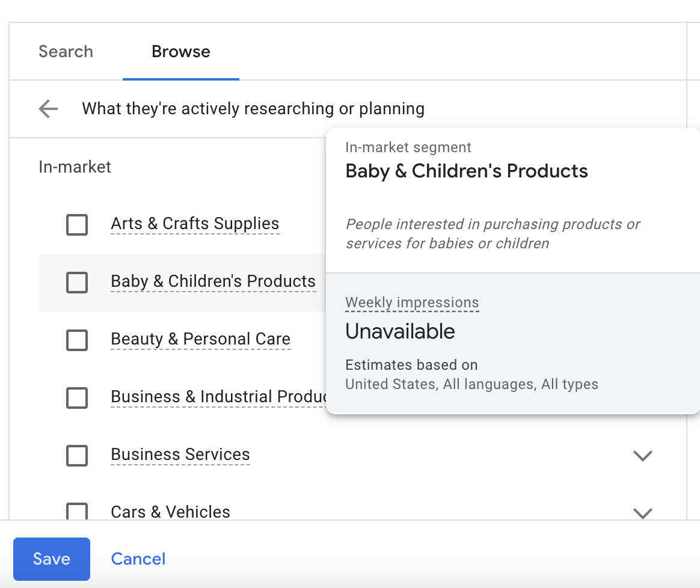Switch to the Search tab
Image resolution: width=700 pixels, height=588 pixels.
[x=66, y=52]
